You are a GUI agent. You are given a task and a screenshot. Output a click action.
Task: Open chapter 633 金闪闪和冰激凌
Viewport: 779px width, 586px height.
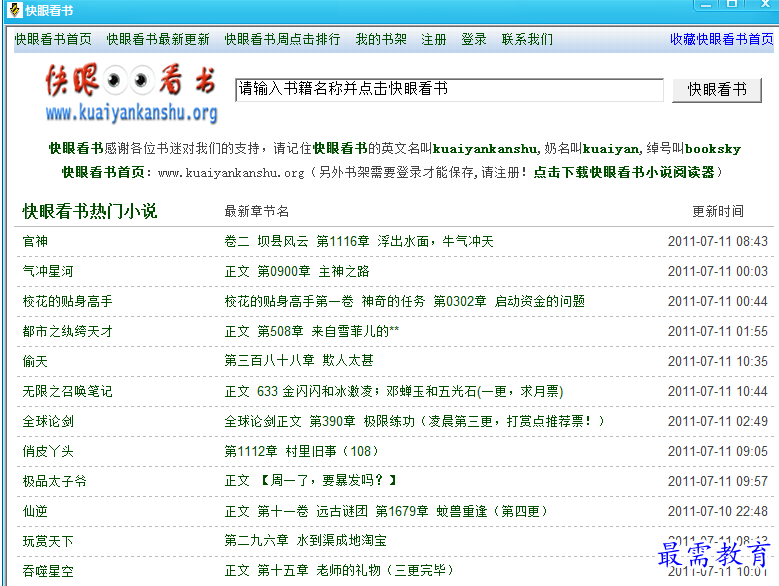pyautogui.click(x=393, y=391)
